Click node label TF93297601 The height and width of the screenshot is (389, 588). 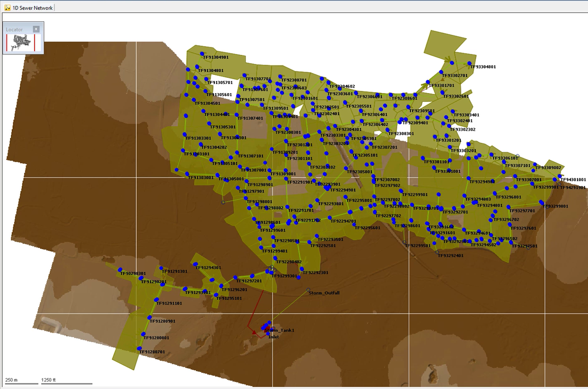(x=523, y=228)
